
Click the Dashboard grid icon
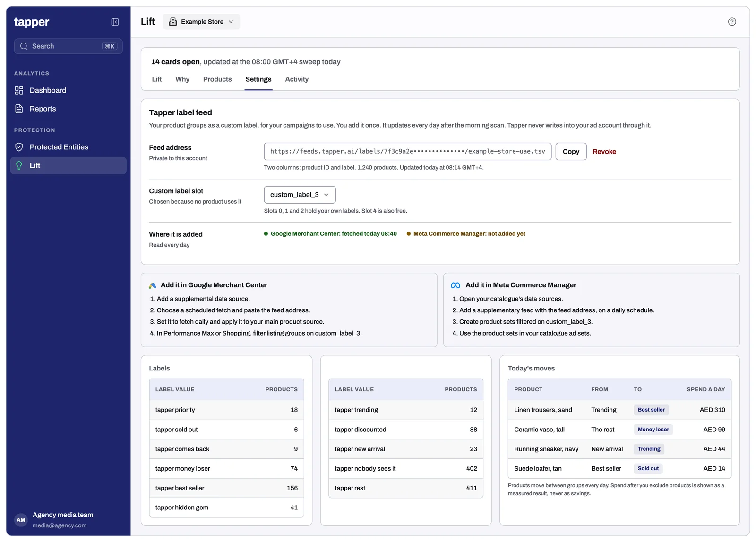click(x=19, y=90)
